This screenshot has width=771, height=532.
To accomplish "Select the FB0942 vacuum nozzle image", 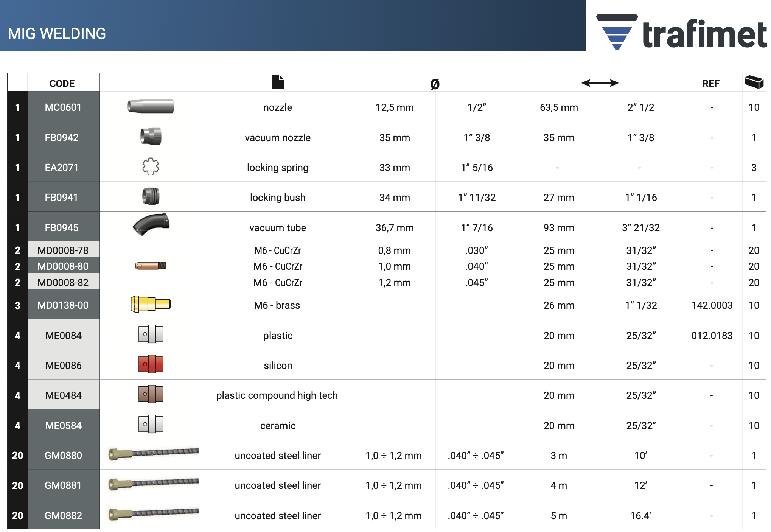I will click(x=151, y=136).
